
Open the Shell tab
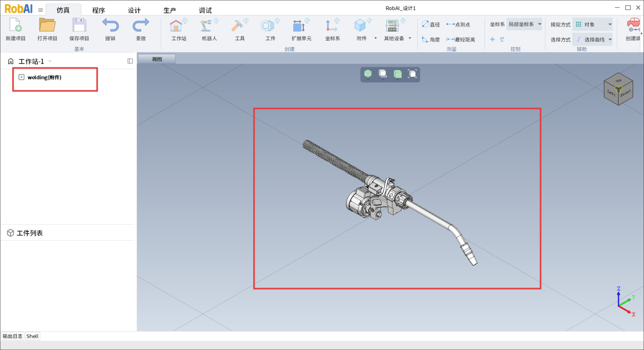pos(33,336)
